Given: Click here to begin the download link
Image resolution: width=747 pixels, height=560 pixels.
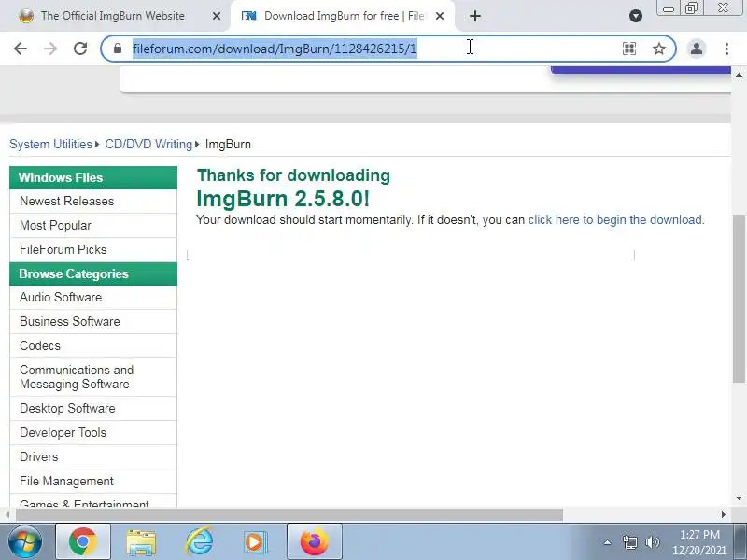Looking at the screenshot, I should 616,220.
